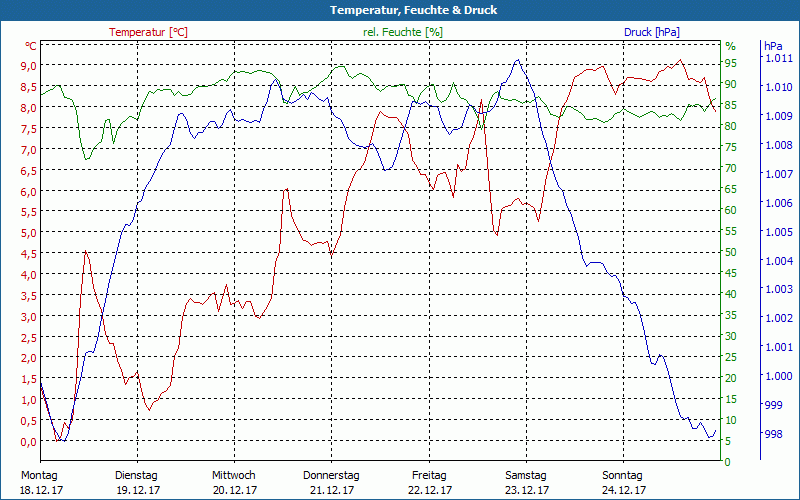Select the "Montag" day label
The width and height of the screenshot is (800, 500).
click(39, 476)
